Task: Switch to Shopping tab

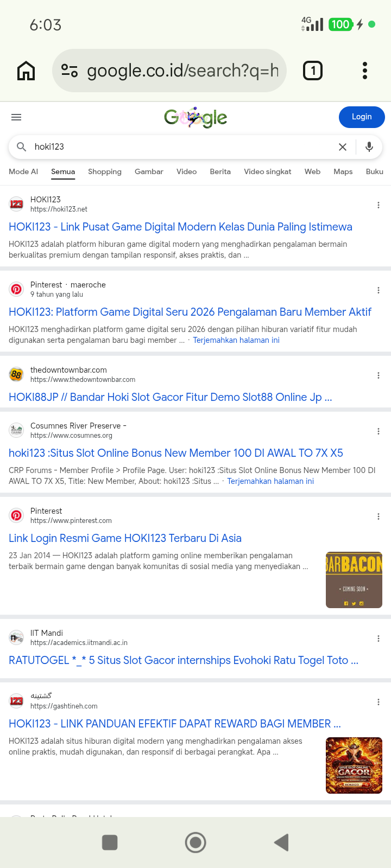Action: (x=105, y=171)
